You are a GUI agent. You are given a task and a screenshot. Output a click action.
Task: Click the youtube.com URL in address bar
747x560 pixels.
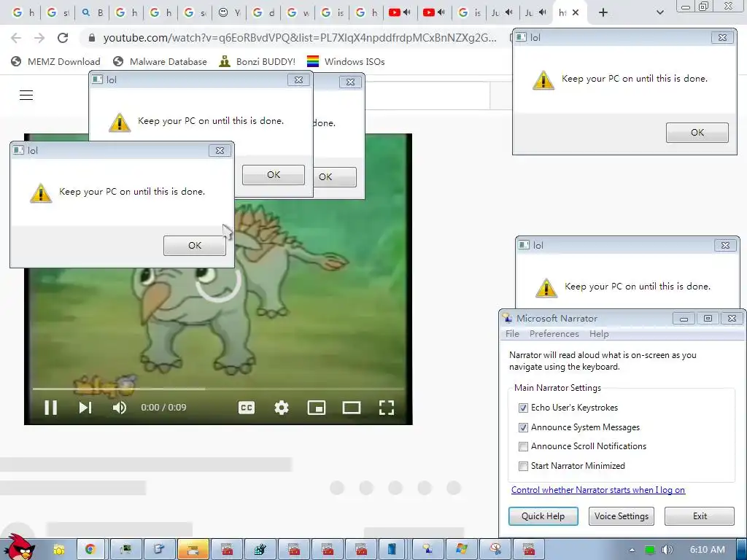coord(300,38)
